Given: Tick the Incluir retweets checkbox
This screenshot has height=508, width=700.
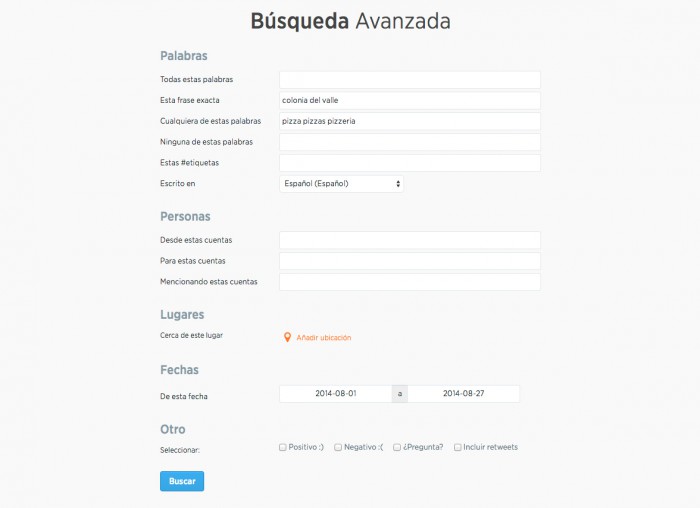Looking at the screenshot, I should click(x=457, y=447).
